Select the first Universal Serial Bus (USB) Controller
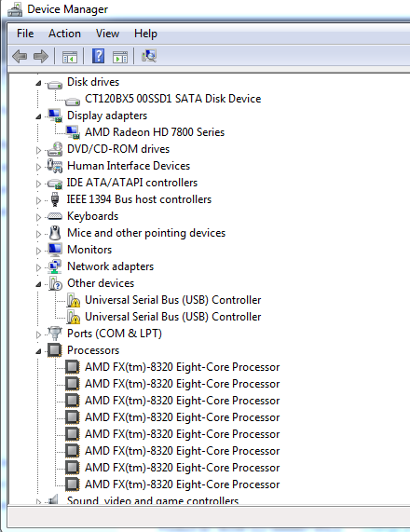Viewport: 410px width, 532px height. [172, 300]
